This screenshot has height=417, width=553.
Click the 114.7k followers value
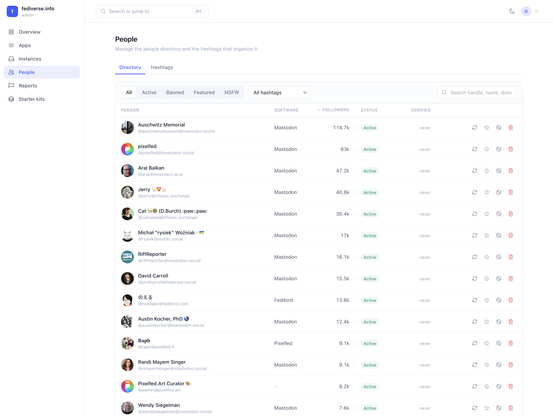[x=341, y=127]
